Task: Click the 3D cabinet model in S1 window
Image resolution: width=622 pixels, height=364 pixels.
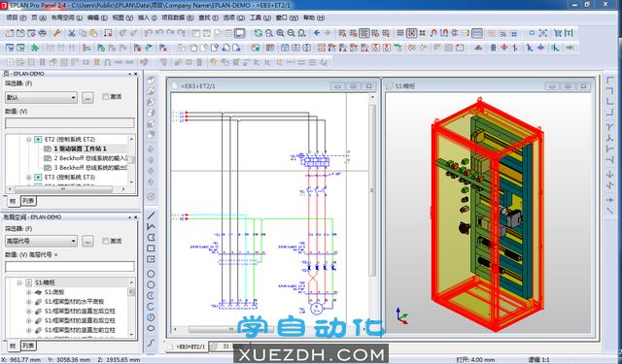Action: 487,214
